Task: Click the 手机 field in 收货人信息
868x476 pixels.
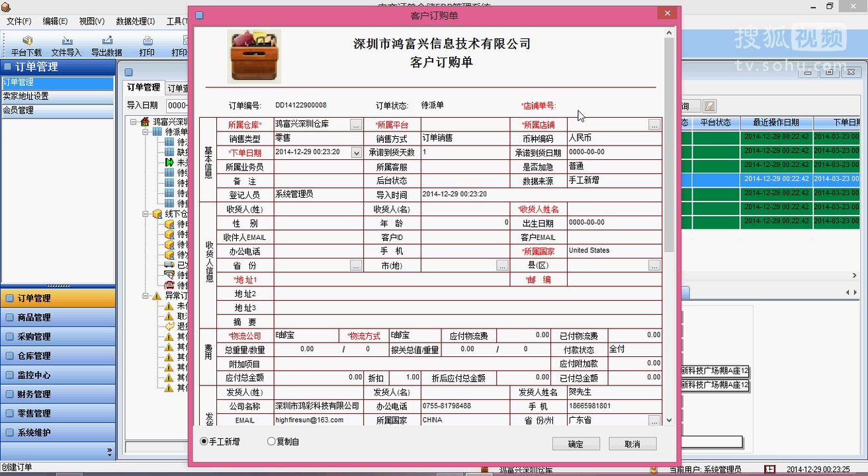Action: [x=465, y=251]
